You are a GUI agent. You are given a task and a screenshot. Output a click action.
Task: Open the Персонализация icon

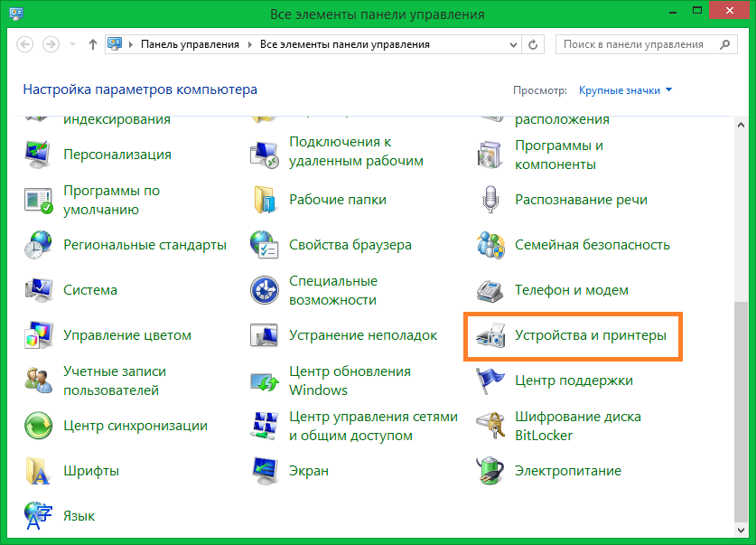tap(37, 155)
